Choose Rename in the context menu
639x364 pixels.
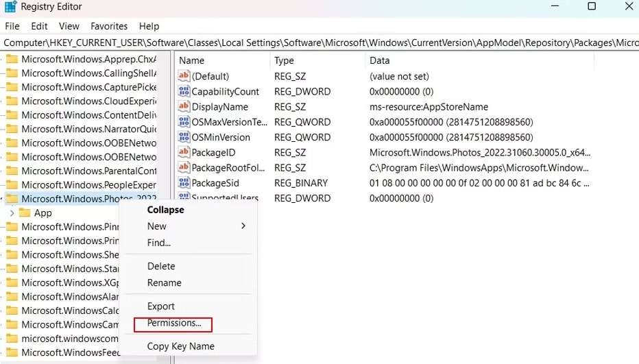pyautogui.click(x=165, y=282)
